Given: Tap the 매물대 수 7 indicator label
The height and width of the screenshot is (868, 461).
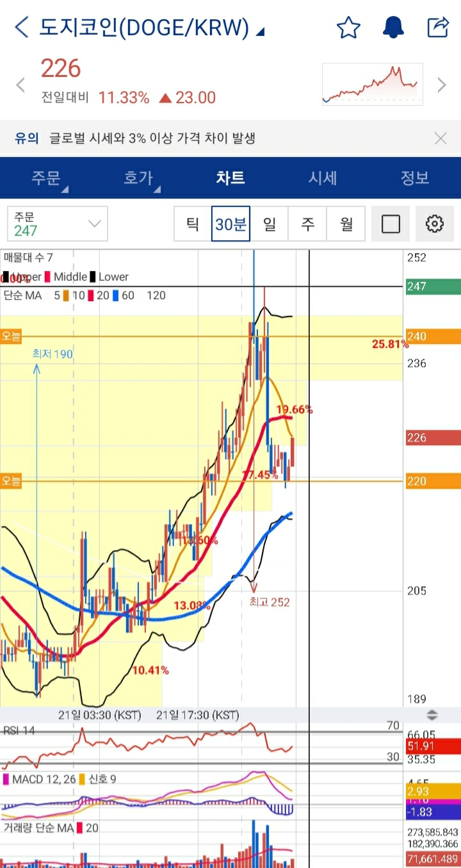Looking at the screenshot, I should pos(29,258).
